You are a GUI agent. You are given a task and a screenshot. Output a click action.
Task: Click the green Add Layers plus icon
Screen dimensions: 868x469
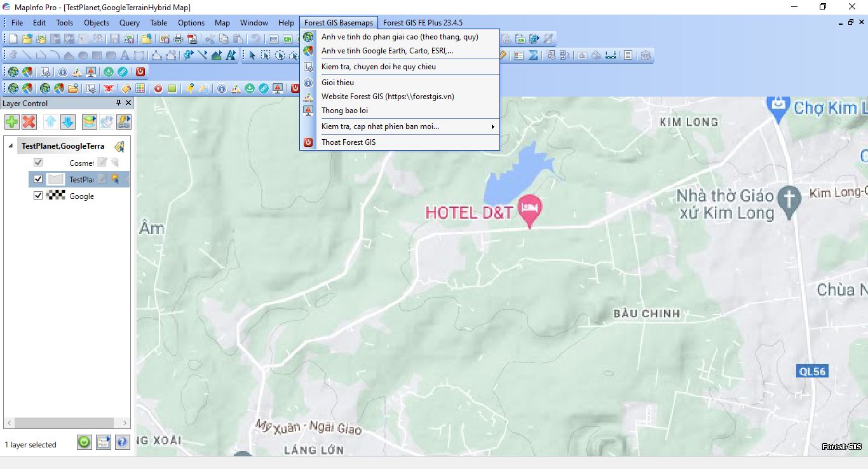[x=11, y=122]
